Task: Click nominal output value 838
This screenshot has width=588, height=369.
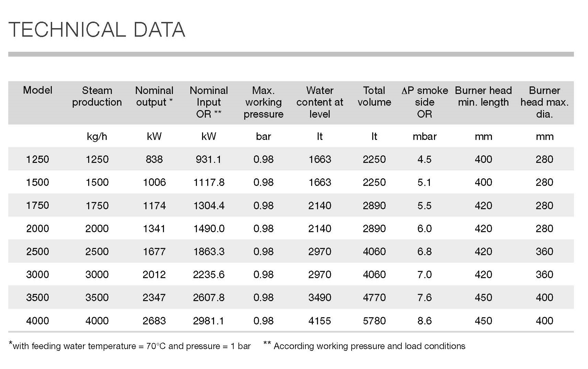Action: 154,159
